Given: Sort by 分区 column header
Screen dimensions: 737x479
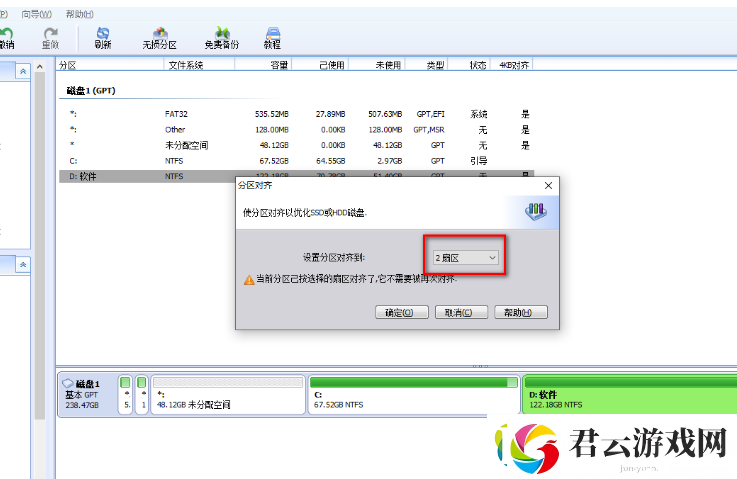Looking at the screenshot, I should click(x=110, y=65).
